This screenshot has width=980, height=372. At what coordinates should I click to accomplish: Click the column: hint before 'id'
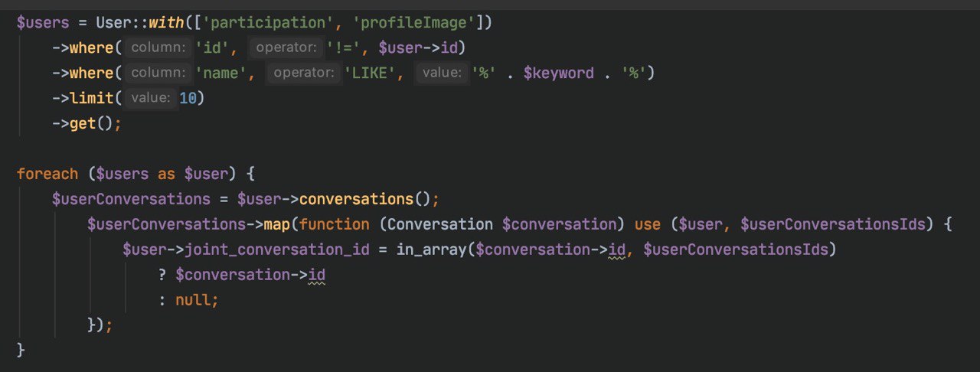coord(158,48)
